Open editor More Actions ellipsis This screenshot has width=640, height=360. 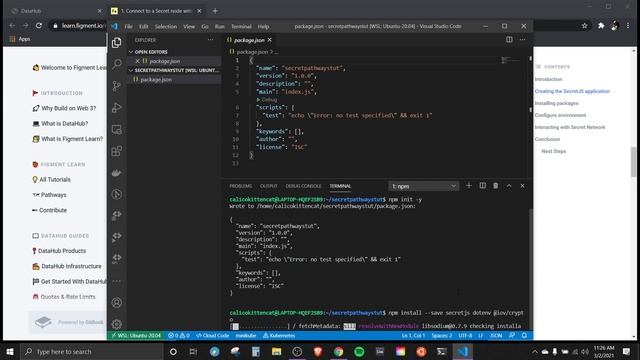click(522, 40)
